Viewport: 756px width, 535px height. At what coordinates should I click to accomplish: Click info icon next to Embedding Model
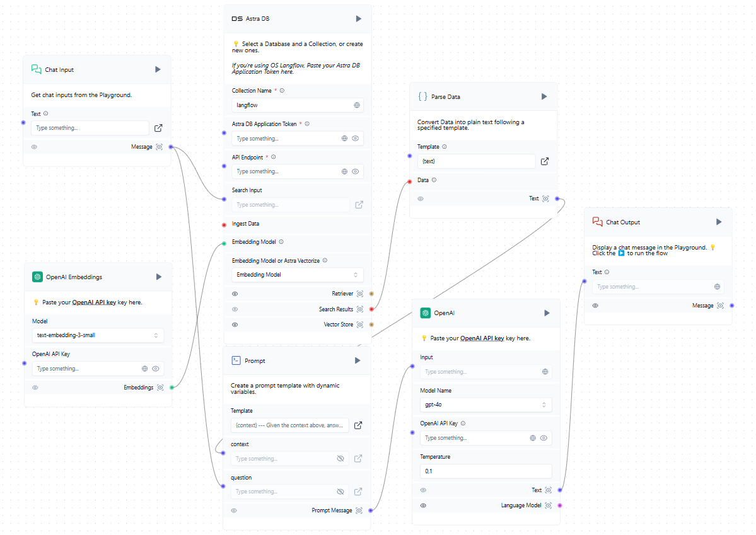(x=281, y=242)
